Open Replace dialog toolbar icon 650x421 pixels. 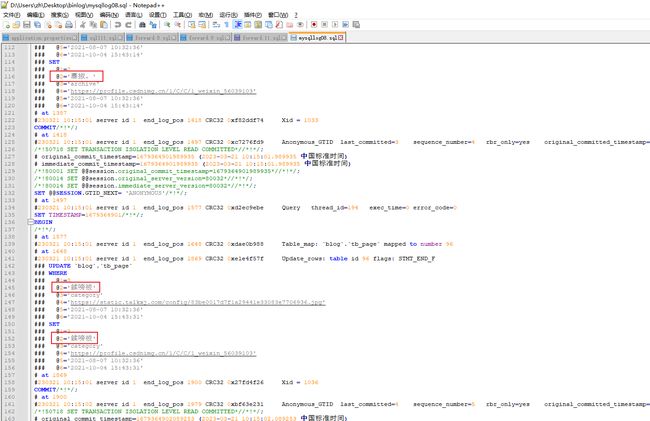[x=153, y=25]
